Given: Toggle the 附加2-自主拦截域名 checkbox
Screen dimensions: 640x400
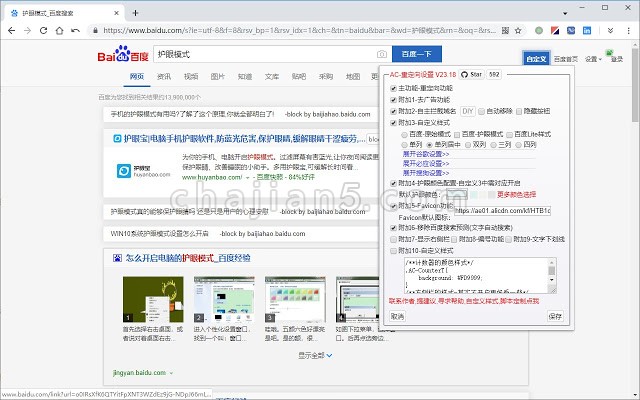Looking at the screenshot, I should pyautogui.click(x=393, y=111).
